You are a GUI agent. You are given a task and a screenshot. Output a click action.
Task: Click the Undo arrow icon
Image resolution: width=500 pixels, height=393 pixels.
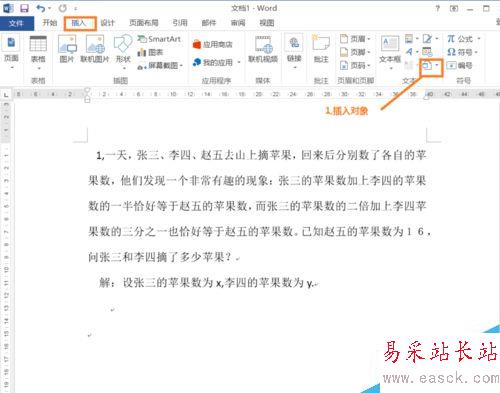tap(41, 8)
